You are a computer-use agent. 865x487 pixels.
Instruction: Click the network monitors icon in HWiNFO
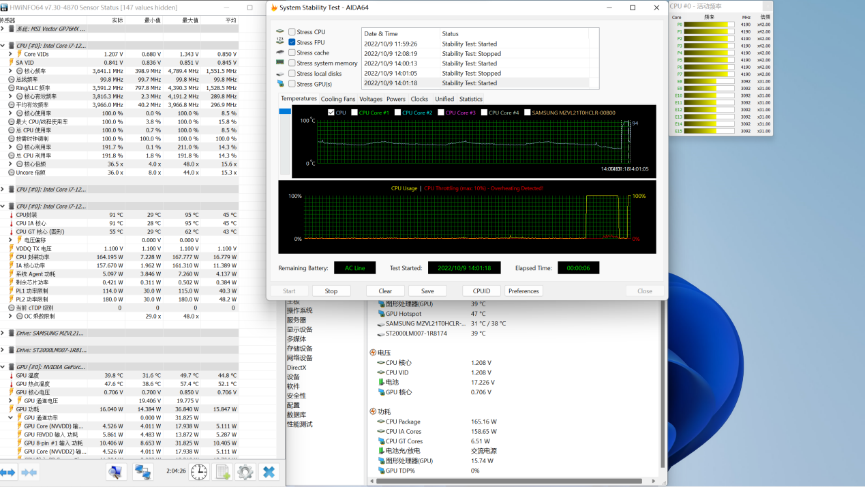pos(143,472)
